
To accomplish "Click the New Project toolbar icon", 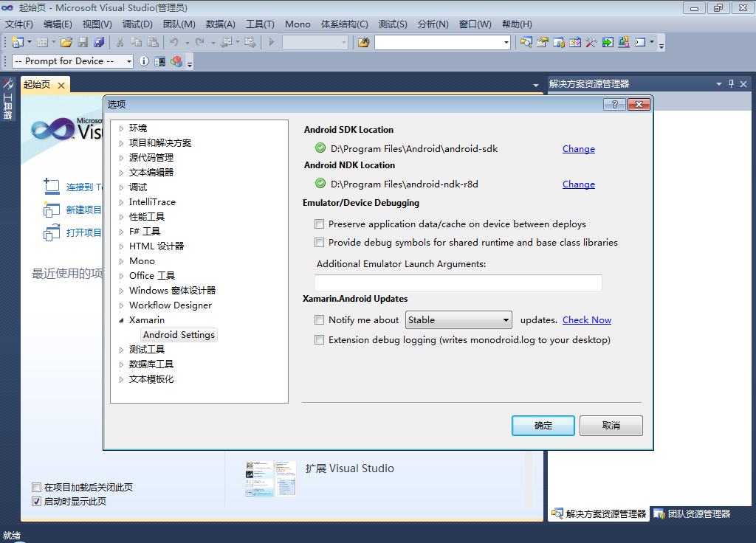I will (18, 42).
